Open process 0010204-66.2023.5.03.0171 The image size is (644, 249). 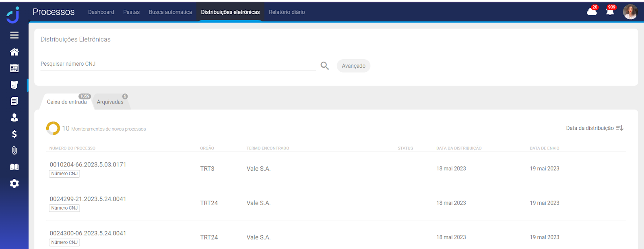point(88,164)
